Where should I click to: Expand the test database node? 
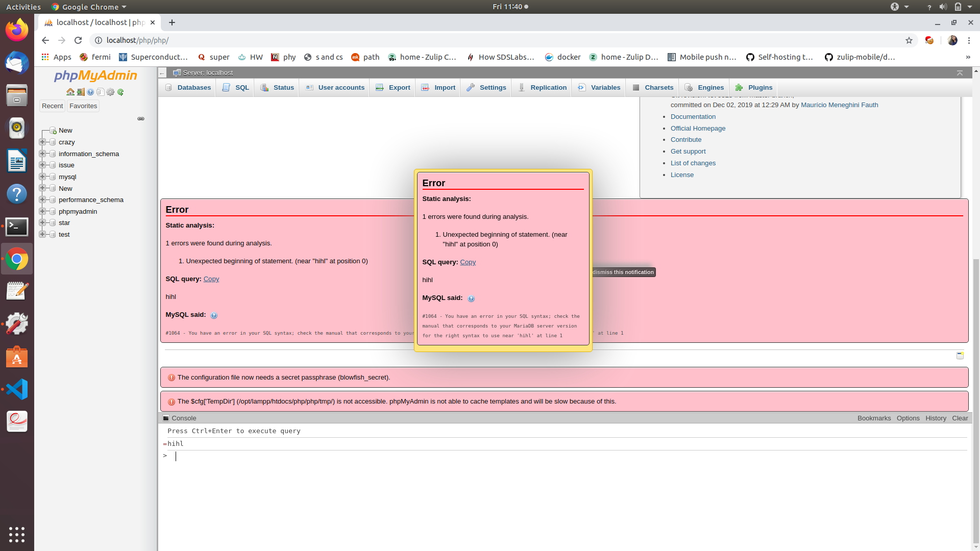pos(43,234)
